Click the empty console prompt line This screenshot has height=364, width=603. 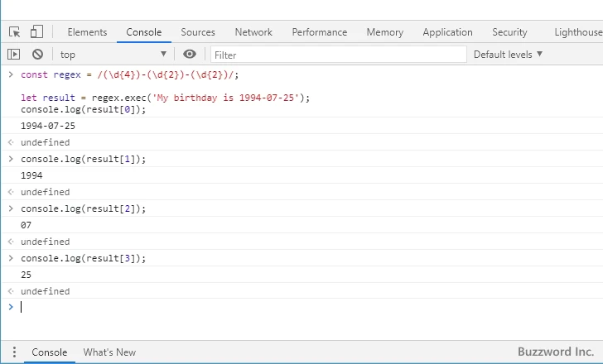coord(306,307)
